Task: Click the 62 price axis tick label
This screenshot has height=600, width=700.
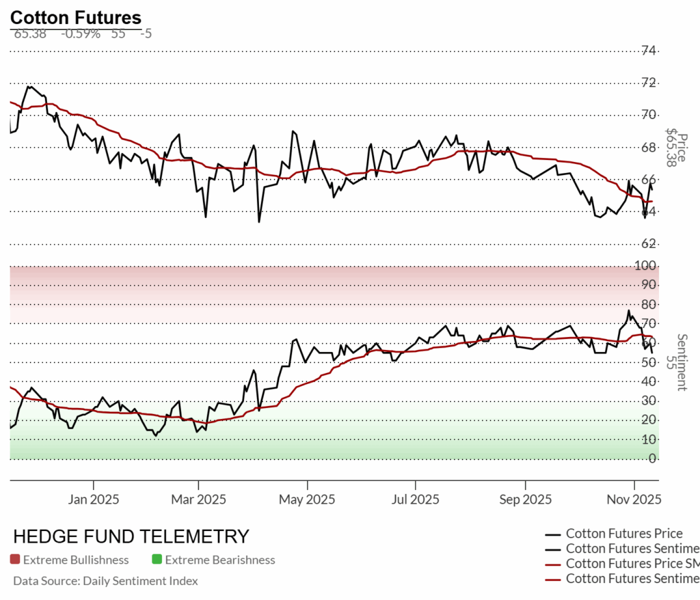Action: click(649, 243)
